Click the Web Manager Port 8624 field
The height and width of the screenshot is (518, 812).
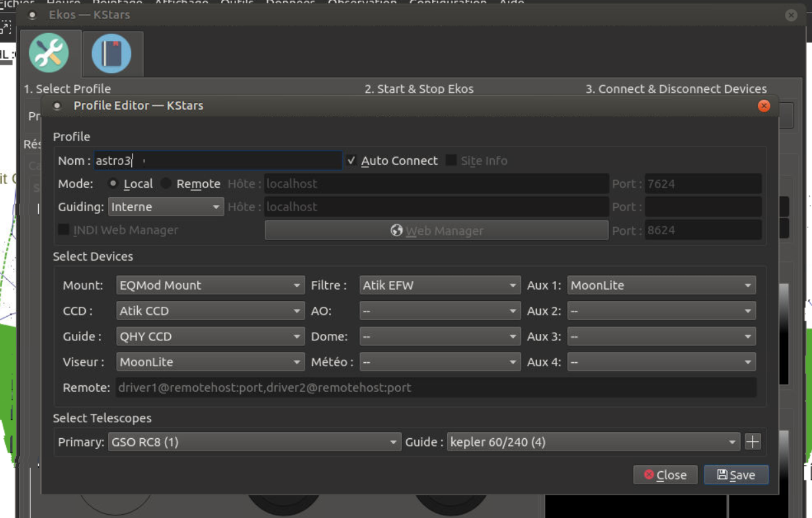click(x=703, y=230)
